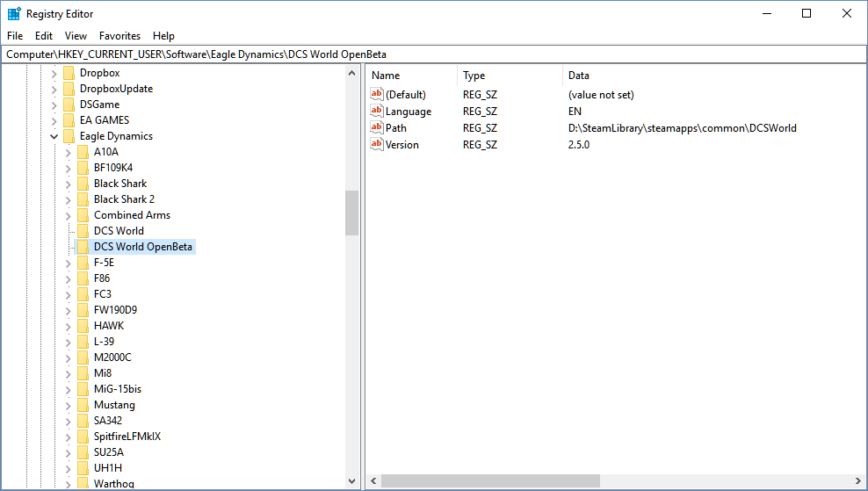Select the SpitfireLFMkIX folder icon
This screenshot has height=491, width=868.
click(x=83, y=437)
